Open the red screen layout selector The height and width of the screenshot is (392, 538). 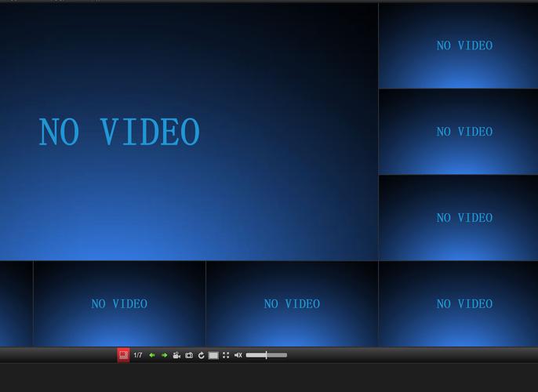[123, 355]
